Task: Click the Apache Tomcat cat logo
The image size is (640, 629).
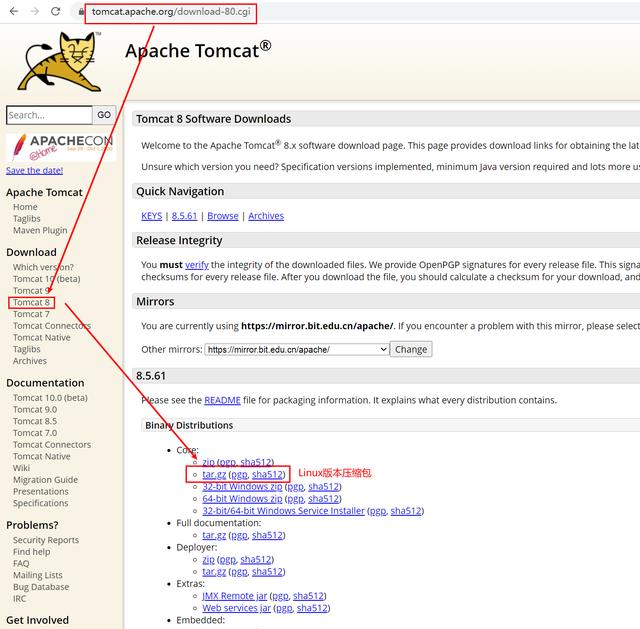Action: click(60, 61)
